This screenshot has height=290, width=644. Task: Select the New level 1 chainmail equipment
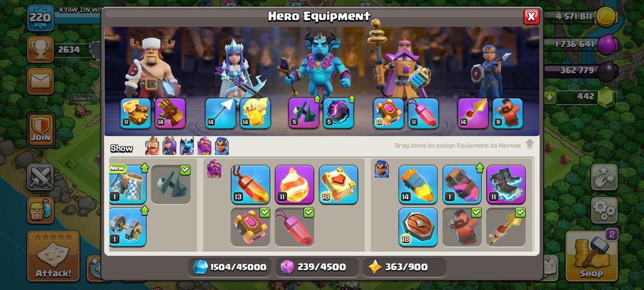[127, 184]
